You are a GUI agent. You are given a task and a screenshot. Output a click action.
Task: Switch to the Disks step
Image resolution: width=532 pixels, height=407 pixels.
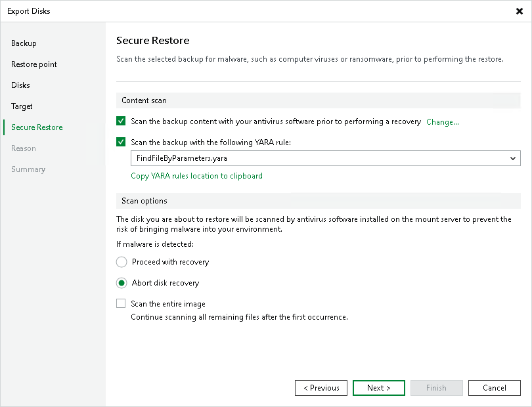pyautogui.click(x=20, y=85)
